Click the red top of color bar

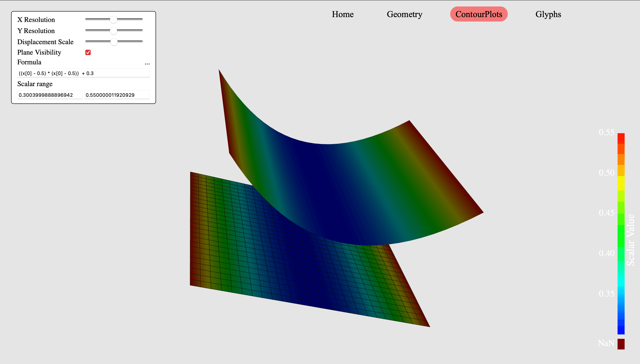tap(621, 138)
